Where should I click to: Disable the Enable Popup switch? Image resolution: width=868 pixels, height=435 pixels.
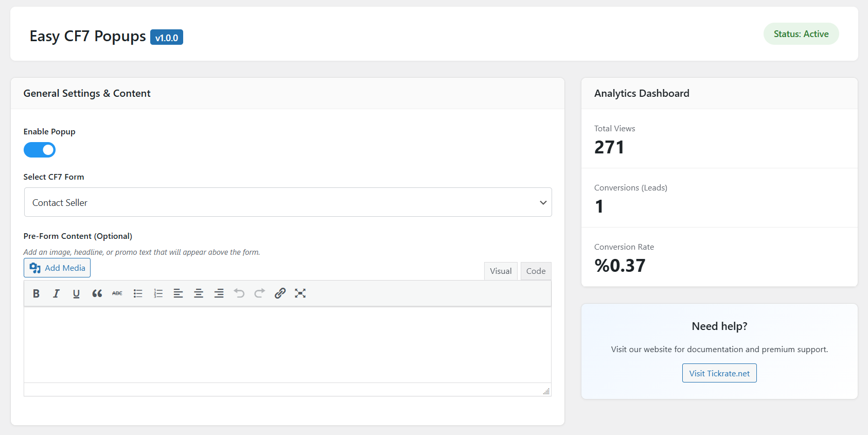point(40,150)
